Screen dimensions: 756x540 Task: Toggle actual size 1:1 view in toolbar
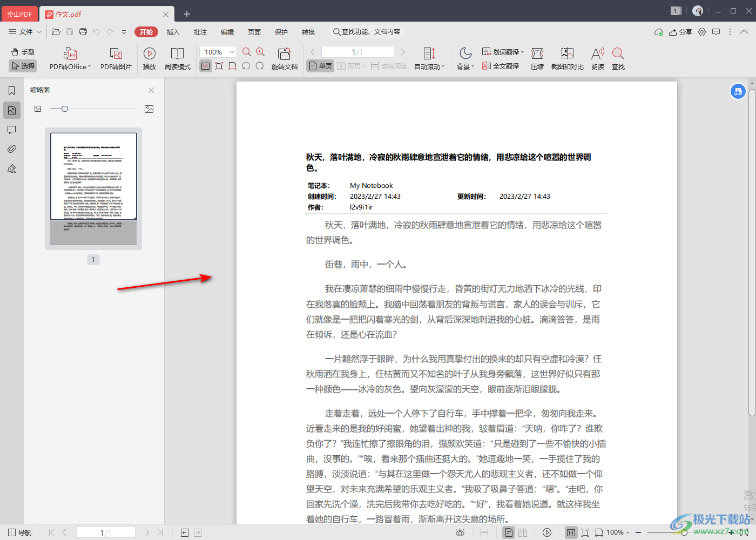(205, 66)
